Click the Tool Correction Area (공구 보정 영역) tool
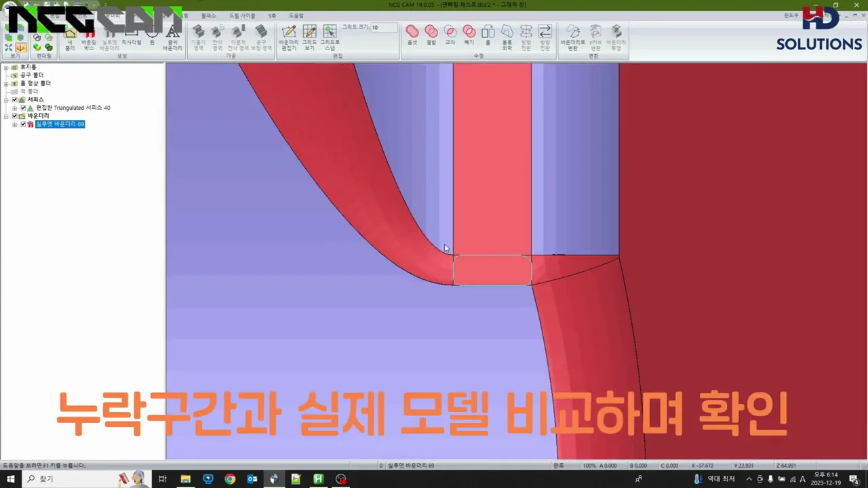868x488 pixels. tap(261, 37)
